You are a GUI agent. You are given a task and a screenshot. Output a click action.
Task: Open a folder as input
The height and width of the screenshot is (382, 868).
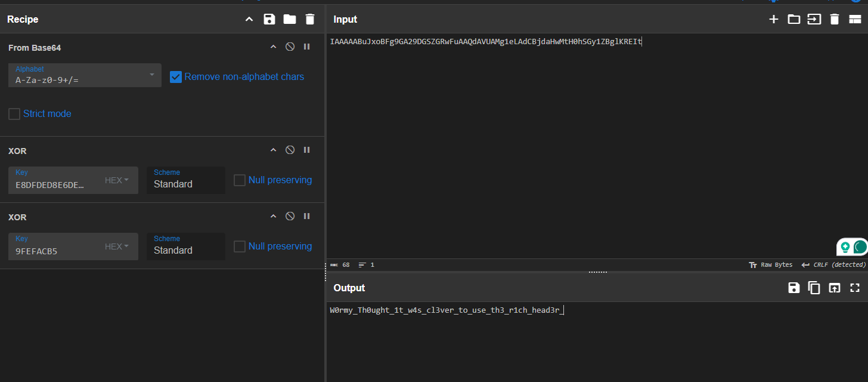click(x=794, y=19)
